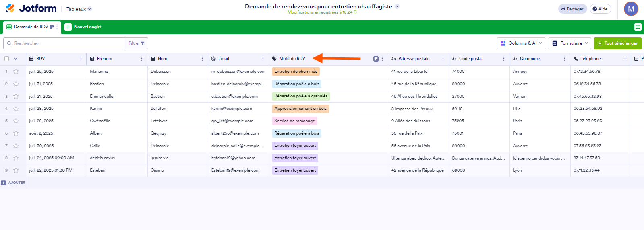Click the pink Service de ramonage tag

click(x=294, y=121)
